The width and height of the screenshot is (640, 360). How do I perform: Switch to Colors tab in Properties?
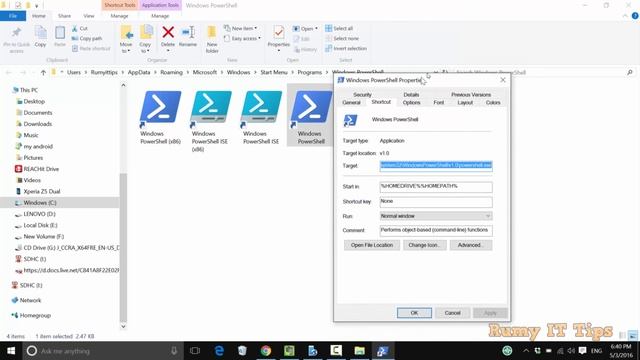pos(493,102)
